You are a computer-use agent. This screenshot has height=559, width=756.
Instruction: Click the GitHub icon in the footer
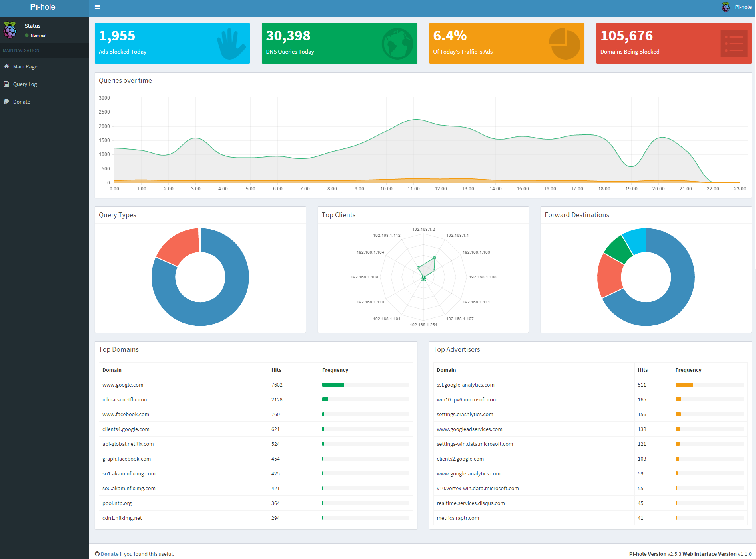pyautogui.click(x=97, y=554)
